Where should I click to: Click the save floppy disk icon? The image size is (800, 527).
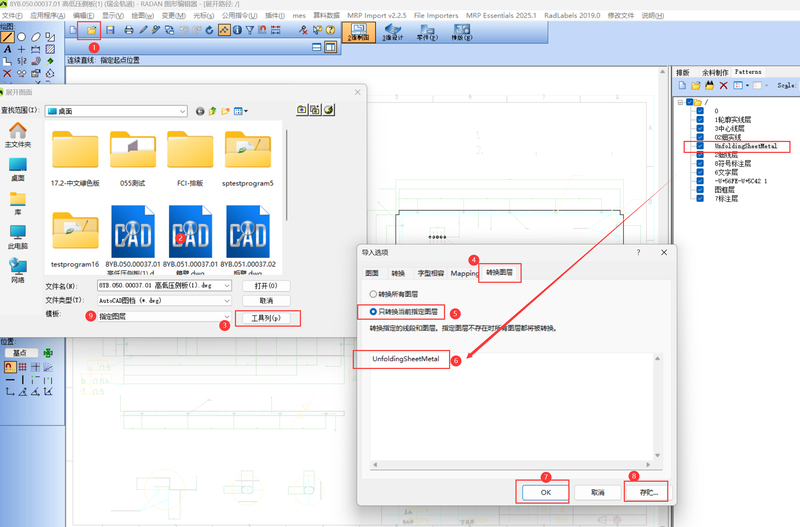click(110, 30)
